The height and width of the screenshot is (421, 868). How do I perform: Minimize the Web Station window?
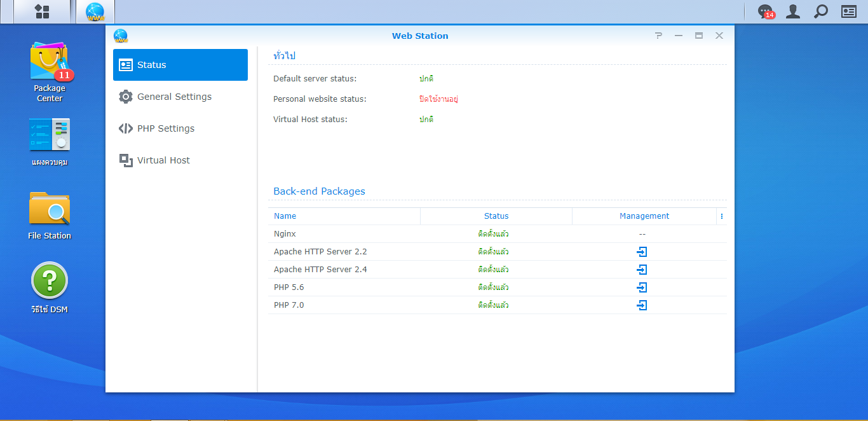pos(679,36)
